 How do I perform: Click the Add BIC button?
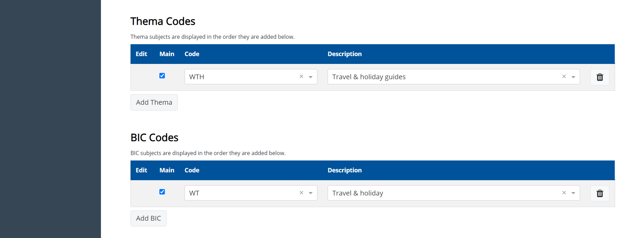point(149,218)
